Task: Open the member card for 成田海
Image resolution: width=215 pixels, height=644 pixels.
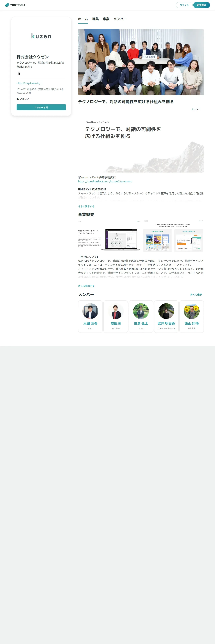Action: point(116,316)
